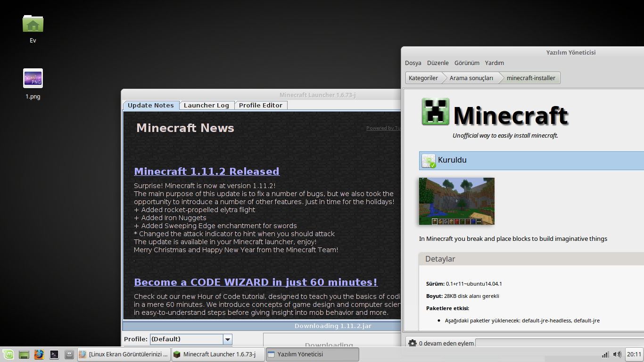This screenshot has height=362, width=644.
Task: Open the volume control tray icon
Action: pos(617,354)
